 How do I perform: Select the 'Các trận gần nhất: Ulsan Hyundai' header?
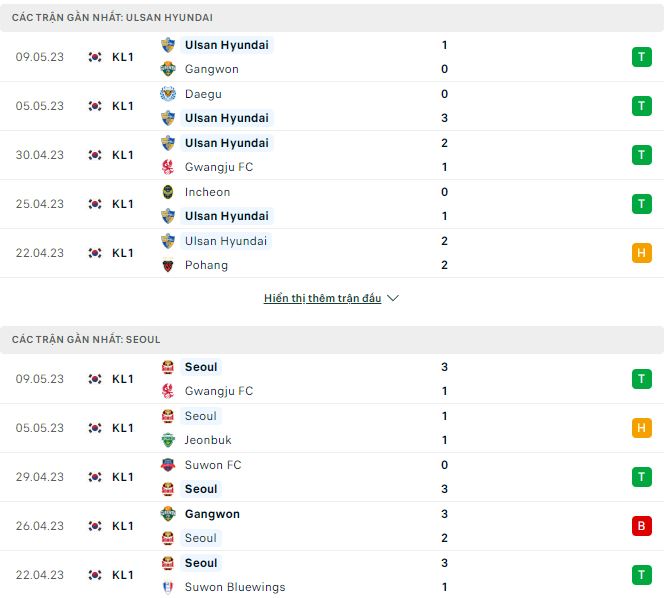[x=112, y=18]
